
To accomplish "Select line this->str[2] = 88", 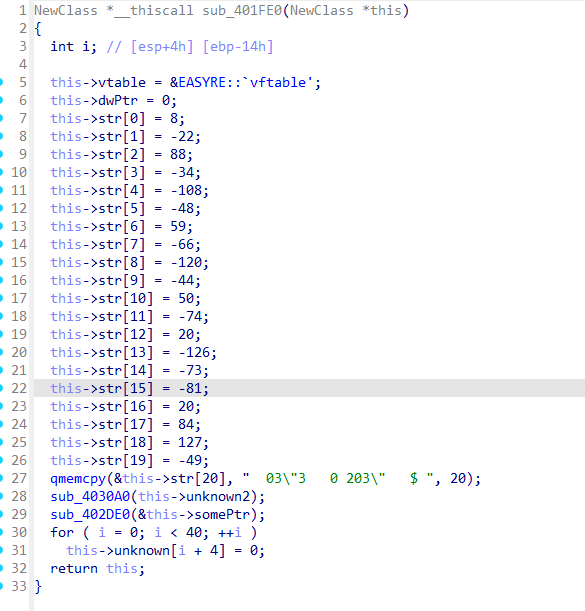I will pyautogui.click(x=121, y=154).
